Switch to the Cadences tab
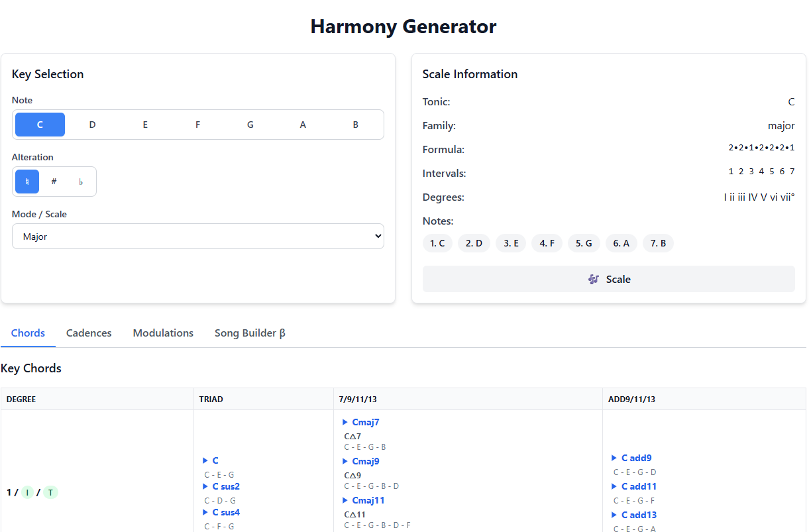The height and width of the screenshot is (532, 809). 89,333
